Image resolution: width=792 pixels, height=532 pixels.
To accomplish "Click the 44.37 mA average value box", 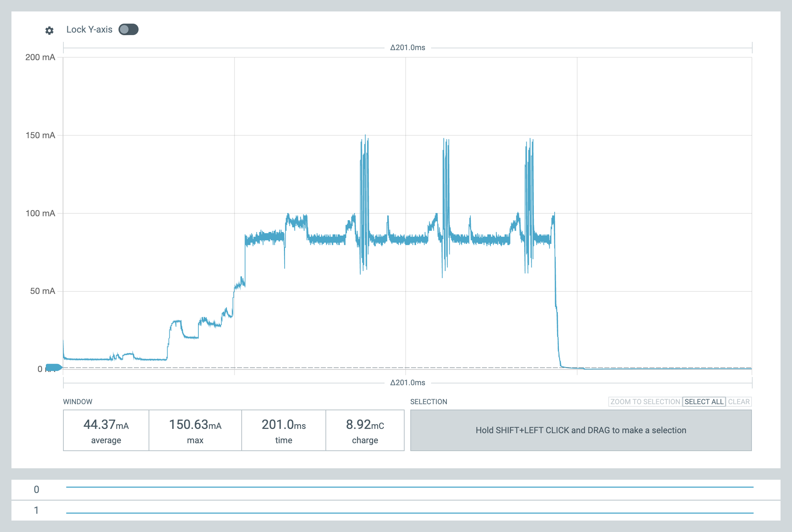I will tap(106, 430).
